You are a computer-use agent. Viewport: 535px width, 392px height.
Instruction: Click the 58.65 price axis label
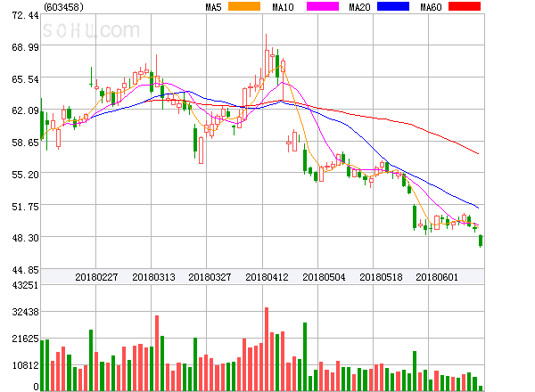pos(25,143)
